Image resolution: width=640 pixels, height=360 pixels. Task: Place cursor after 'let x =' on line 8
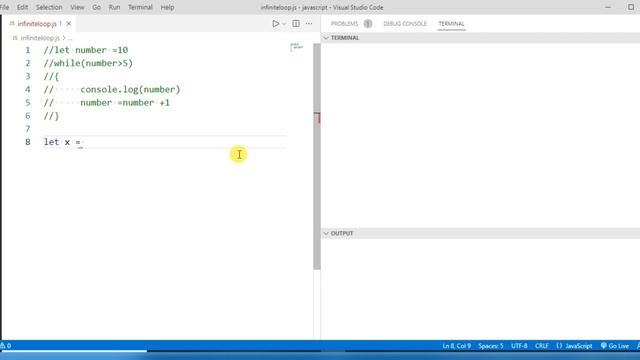[x=82, y=142]
